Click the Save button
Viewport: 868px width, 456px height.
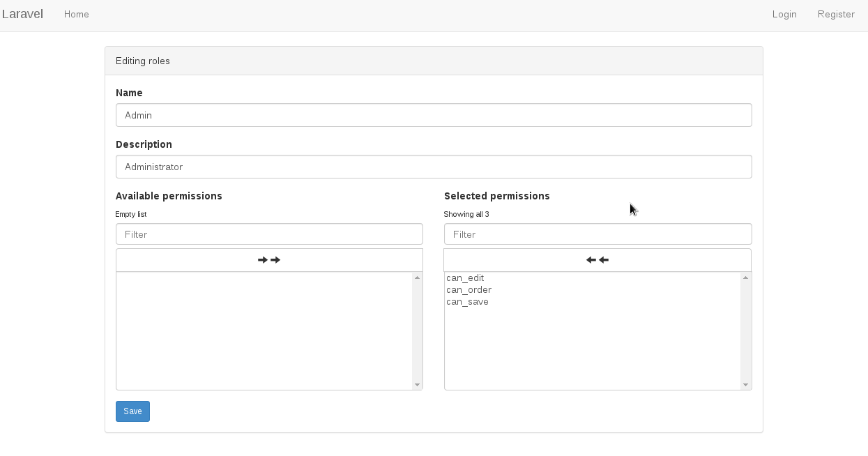pos(132,411)
